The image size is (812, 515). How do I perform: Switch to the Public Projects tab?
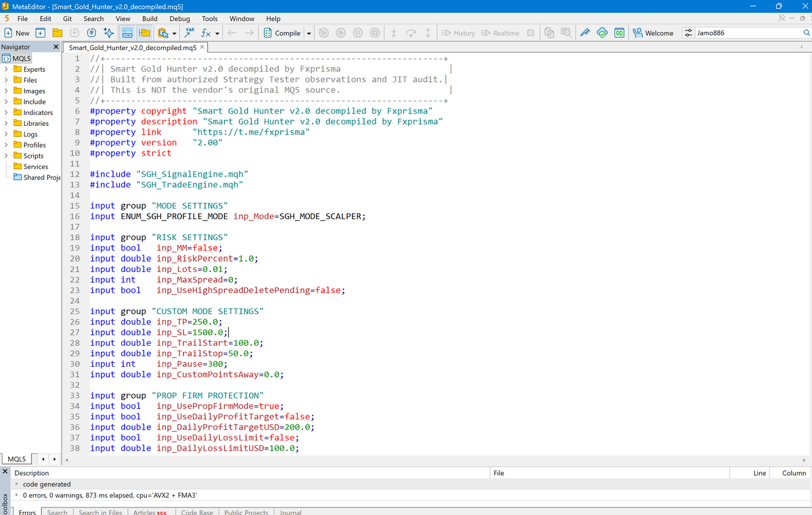(246, 512)
